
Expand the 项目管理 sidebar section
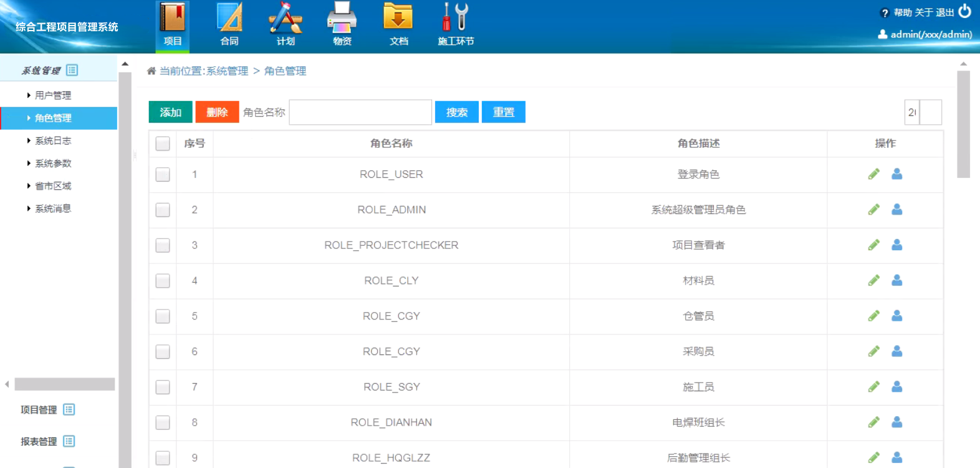[x=48, y=410]
